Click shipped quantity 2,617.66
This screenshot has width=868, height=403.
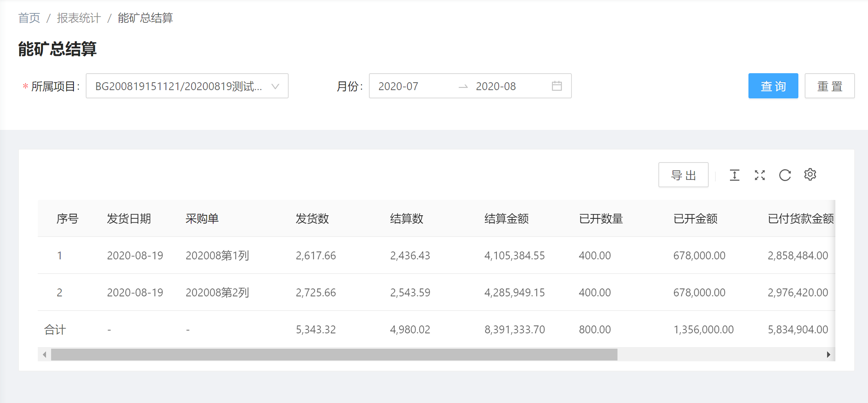(x=316, y=255)
